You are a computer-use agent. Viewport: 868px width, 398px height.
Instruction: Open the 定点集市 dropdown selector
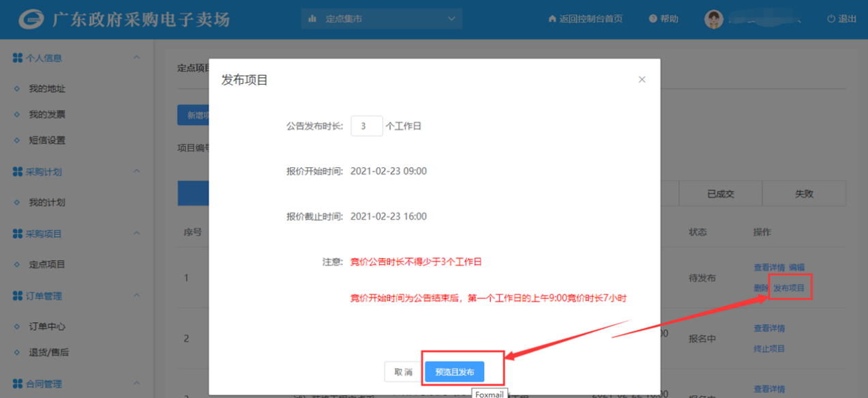click(381, 19)
